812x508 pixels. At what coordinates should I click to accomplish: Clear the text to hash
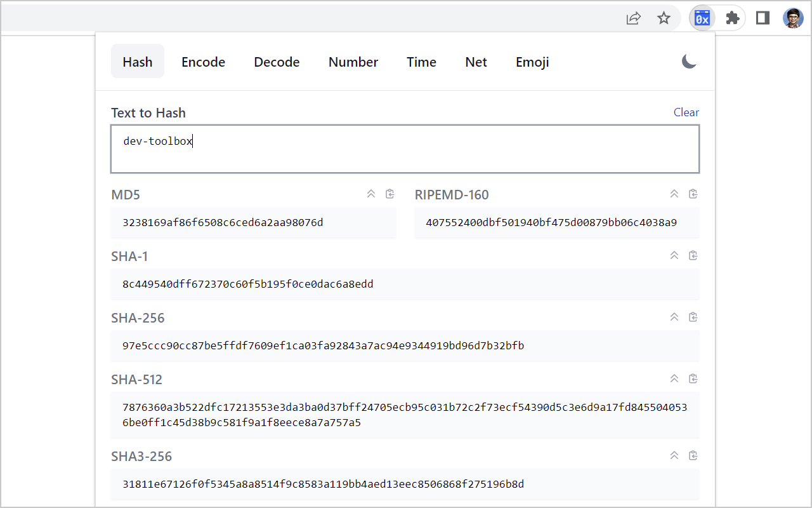pos(686,112)
